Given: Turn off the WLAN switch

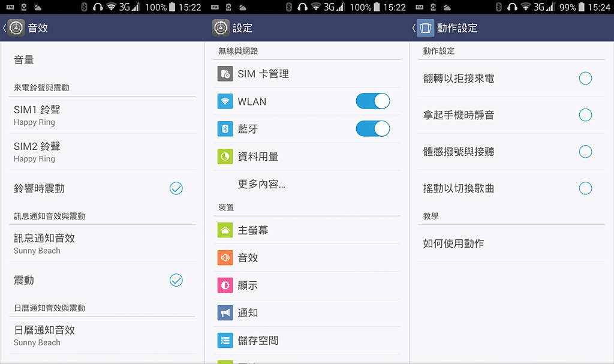Looking at the screenshot, I should coord(373,101).
